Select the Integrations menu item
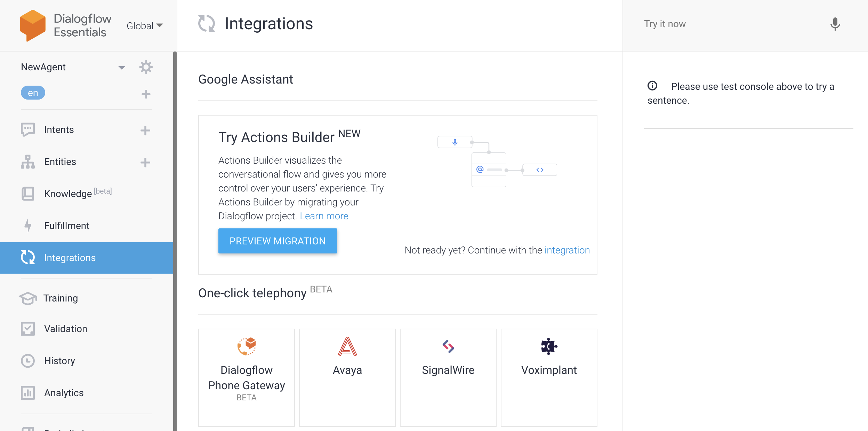 [70, 258]
